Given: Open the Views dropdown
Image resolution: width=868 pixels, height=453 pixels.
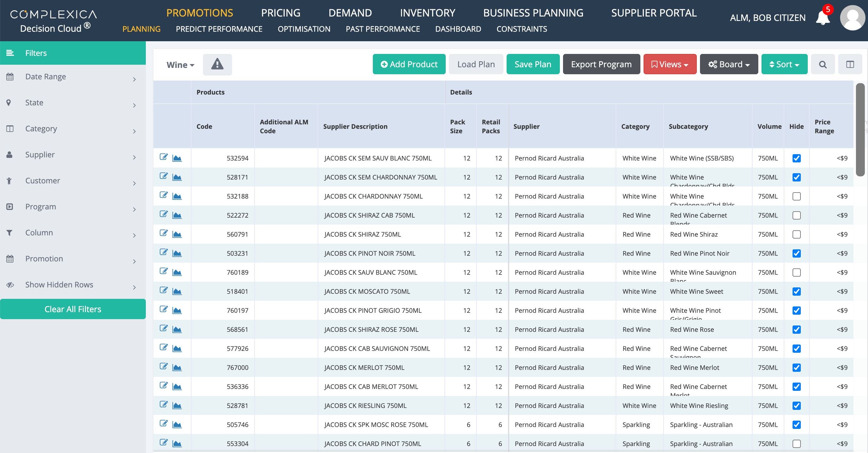Looking at the screenshot, I should 670,64.
